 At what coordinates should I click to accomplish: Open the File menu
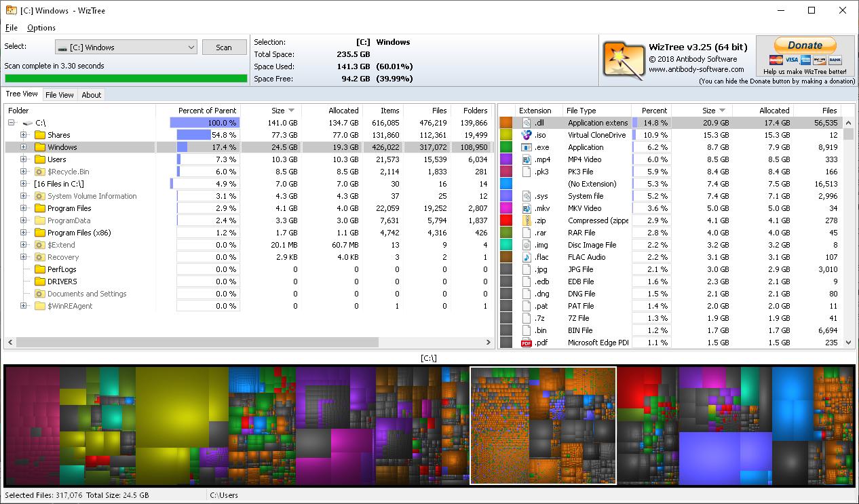(12, 28)
